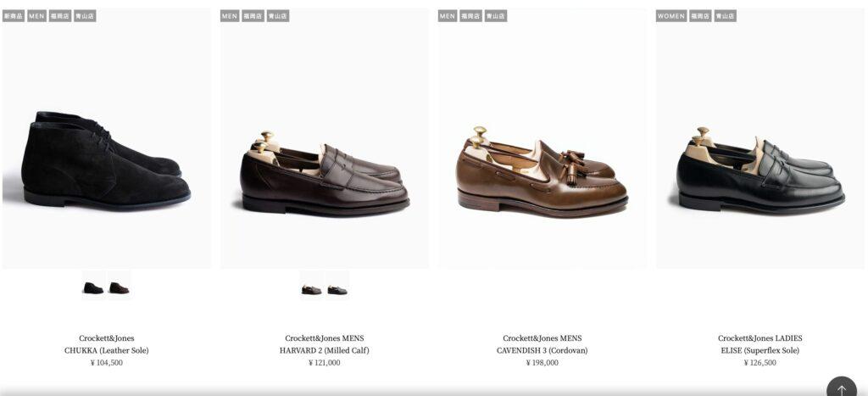Click the 青山店 tag on the ELISE product
The image size is (868, 396).
point(725,16)
